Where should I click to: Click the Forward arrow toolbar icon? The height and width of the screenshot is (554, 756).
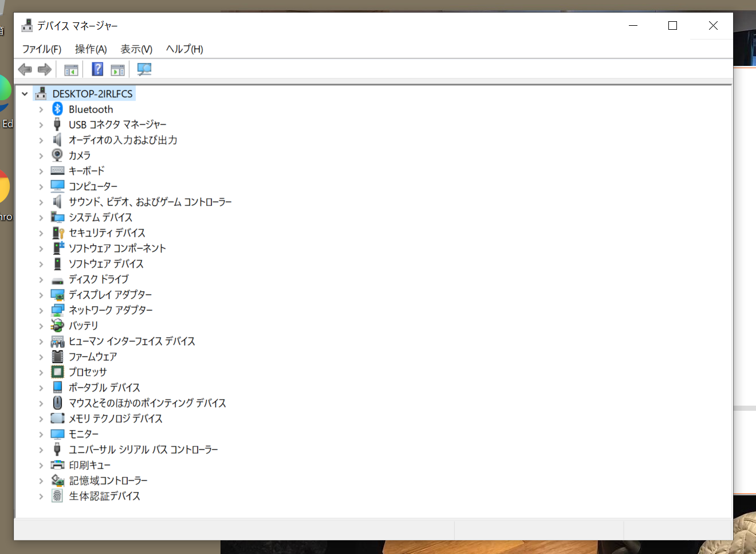(x=45, y=70)
